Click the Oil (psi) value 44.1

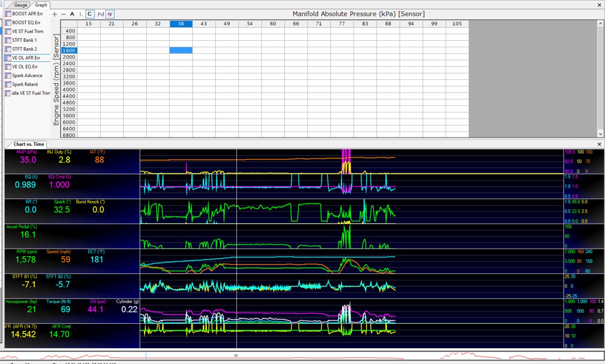[x=96, y=309]
